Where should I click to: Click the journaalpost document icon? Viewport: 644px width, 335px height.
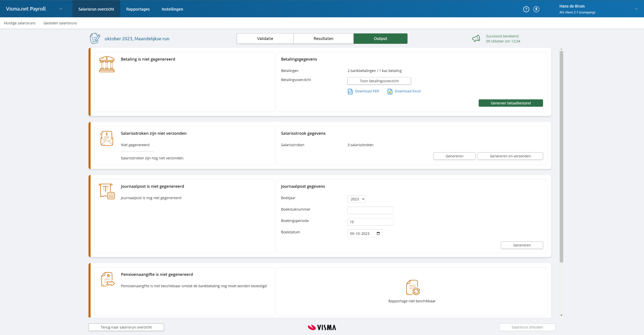[x=107, y=192]
